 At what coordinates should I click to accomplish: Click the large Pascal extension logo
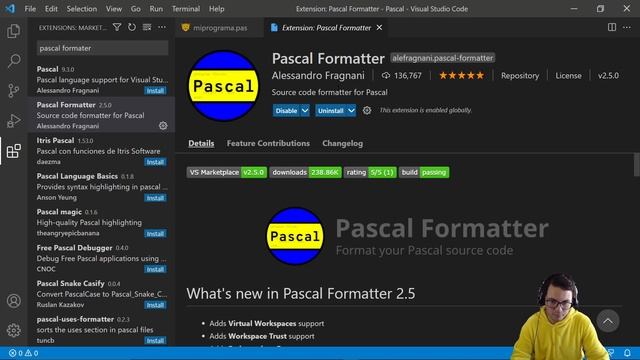tap(223, 86)
